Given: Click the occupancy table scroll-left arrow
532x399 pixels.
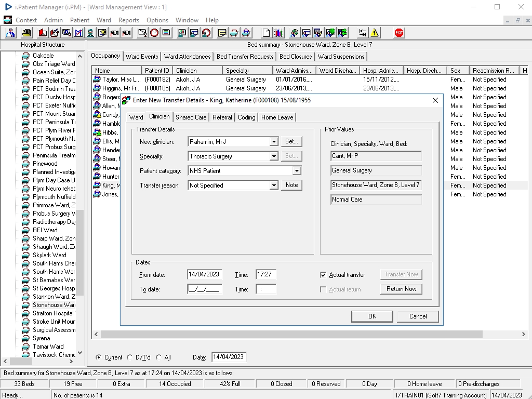Looking at the screenshot, I should [x=96, y=335].
